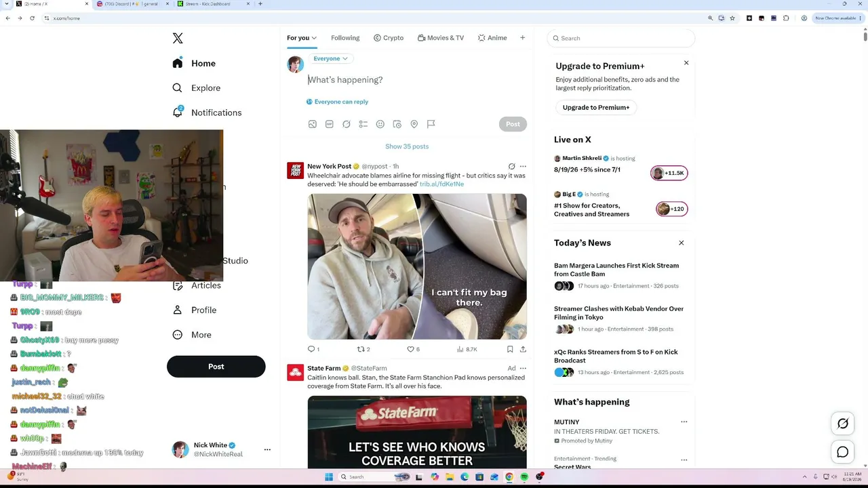Open the New York Post avatar
This screenshot has height=488, width=868.
(x=295, y=170)
